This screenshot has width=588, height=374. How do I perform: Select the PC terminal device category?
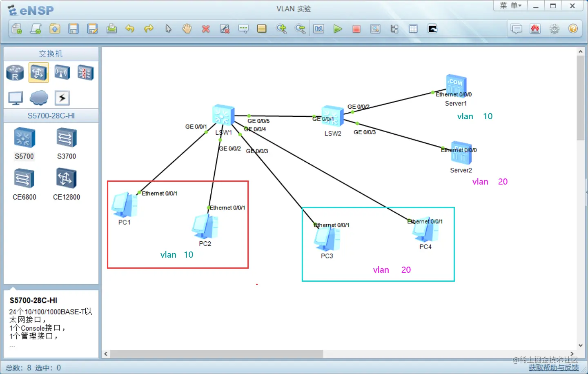tap(16, 98)
